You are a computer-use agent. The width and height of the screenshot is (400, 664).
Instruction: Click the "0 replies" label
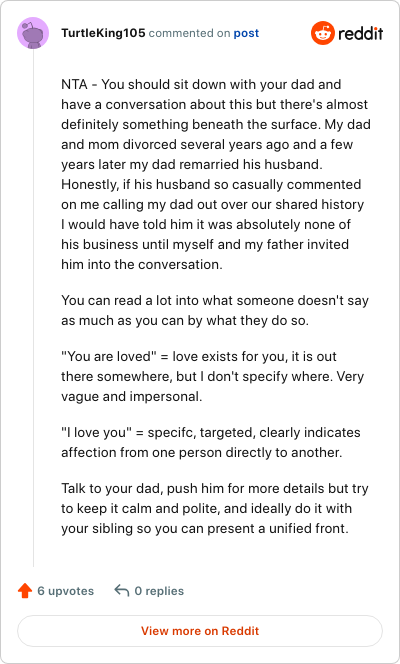point(159,591)
